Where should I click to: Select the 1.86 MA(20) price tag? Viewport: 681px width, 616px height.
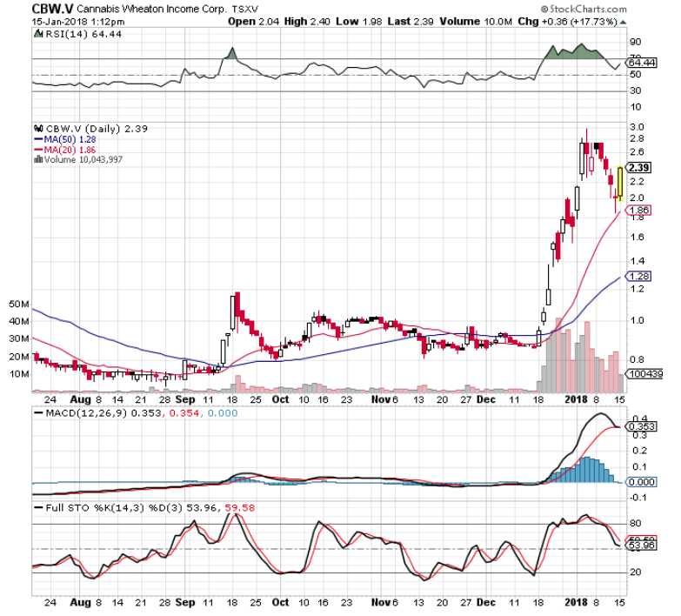[640, 211]
